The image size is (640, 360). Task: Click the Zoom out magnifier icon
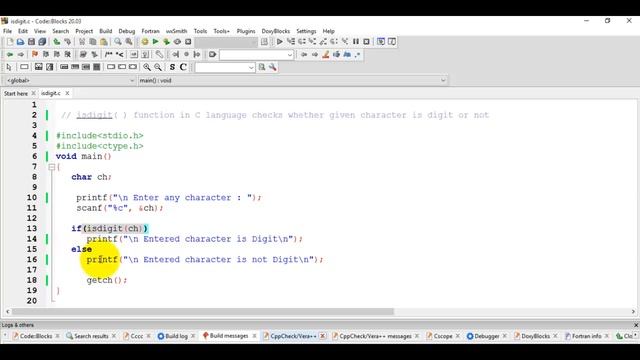(158, 67)
